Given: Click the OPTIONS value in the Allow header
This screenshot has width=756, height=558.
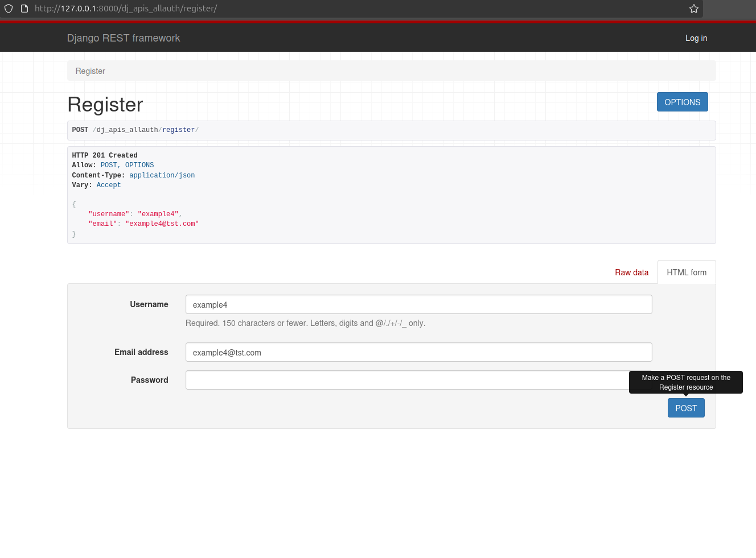Looking at the screenshot, I should click(139, 165).
